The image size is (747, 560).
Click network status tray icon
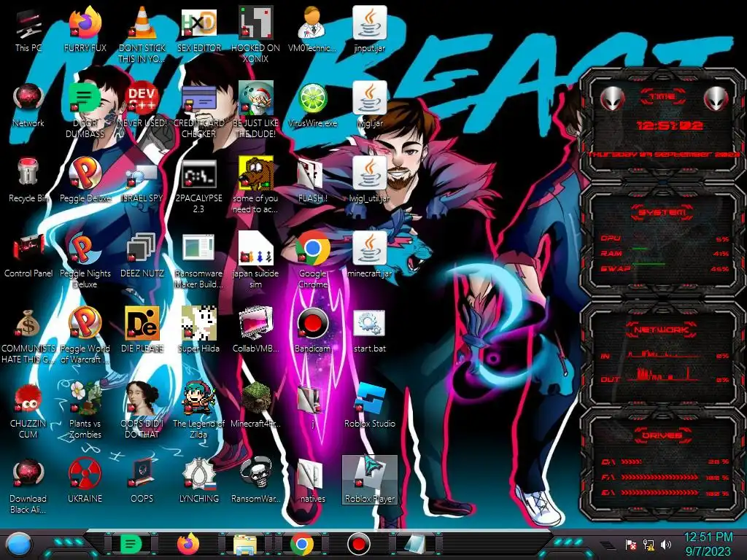click(649, 544)
